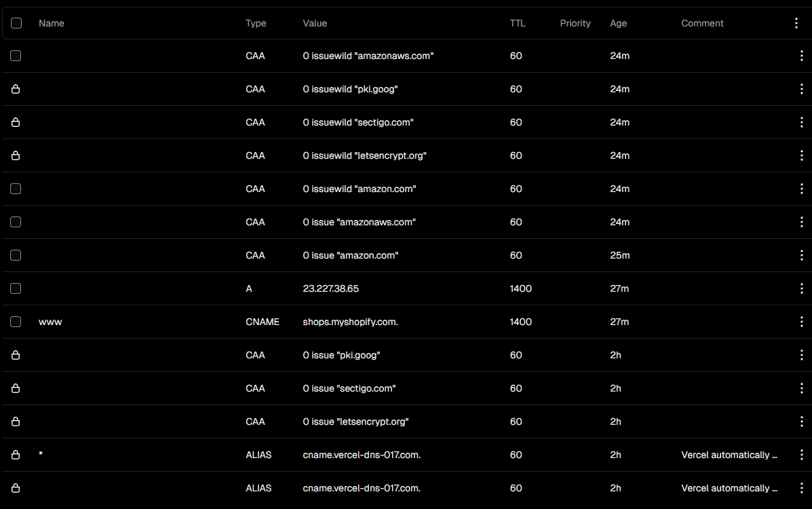
Task: Open actions menu for the wildcard * ALIAS record
Action: (x=802, y=455)
